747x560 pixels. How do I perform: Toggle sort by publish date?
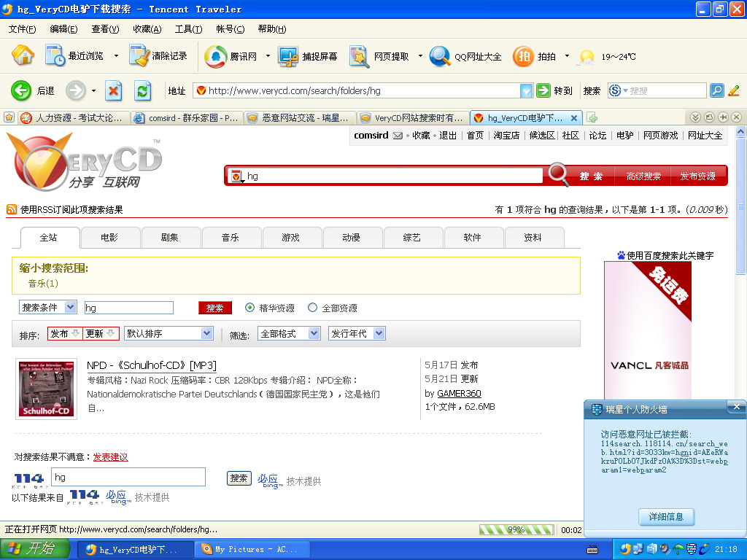point(65,333)
